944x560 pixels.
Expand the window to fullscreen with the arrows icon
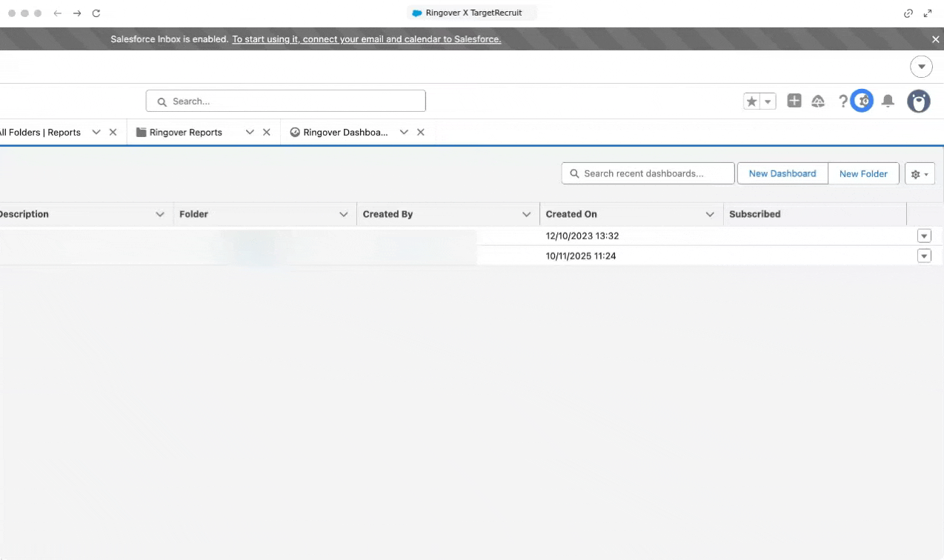[928, 13]
